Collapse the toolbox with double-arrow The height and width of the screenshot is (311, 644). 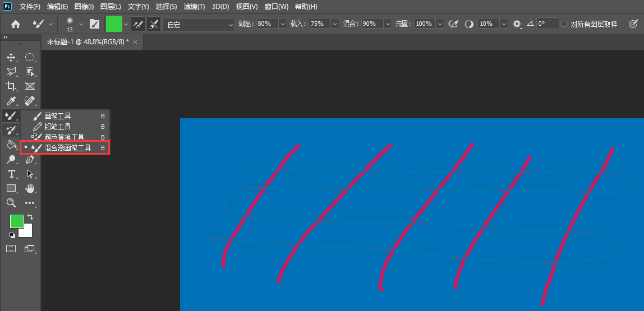tap(6, 38)
